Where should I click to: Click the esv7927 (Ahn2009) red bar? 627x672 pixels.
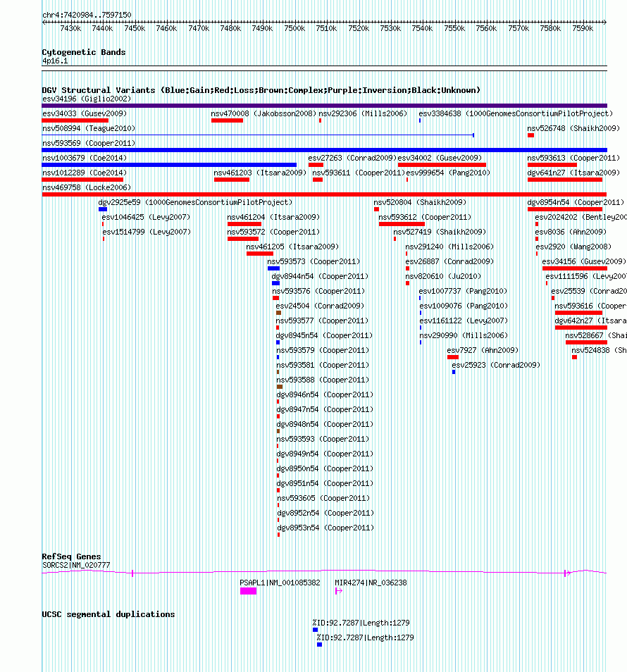[452, 357]
